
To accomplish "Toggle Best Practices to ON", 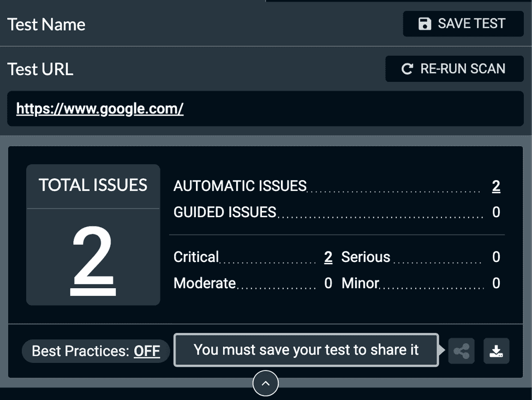I will tap(147, 351).
